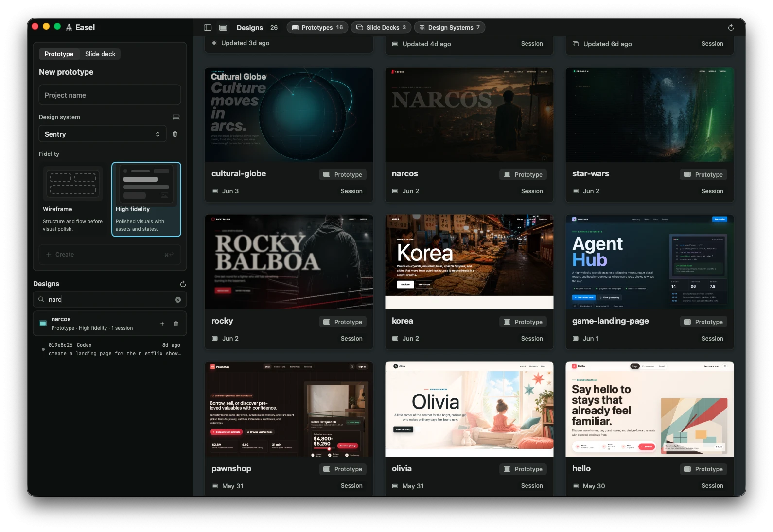
Task: Delete the narcos design in the sidebar
Action: coord(176,324)
